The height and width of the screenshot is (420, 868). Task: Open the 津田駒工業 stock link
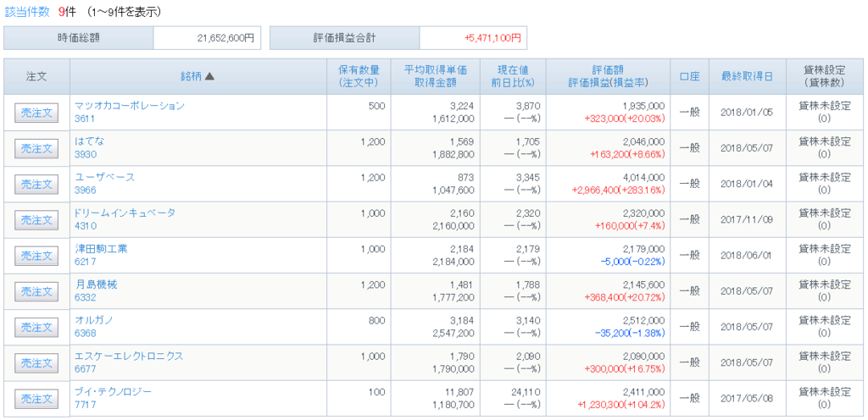pyautogui.click(x=101, y=249)
